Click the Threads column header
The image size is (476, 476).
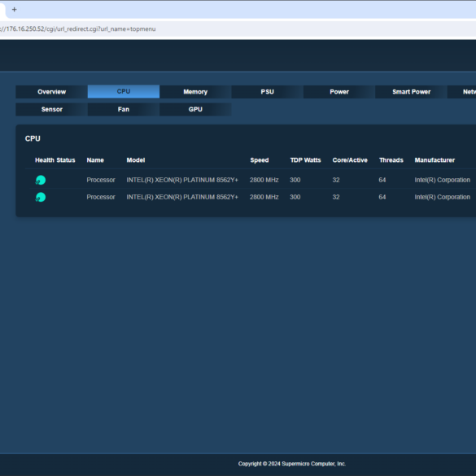pos(391,160)
